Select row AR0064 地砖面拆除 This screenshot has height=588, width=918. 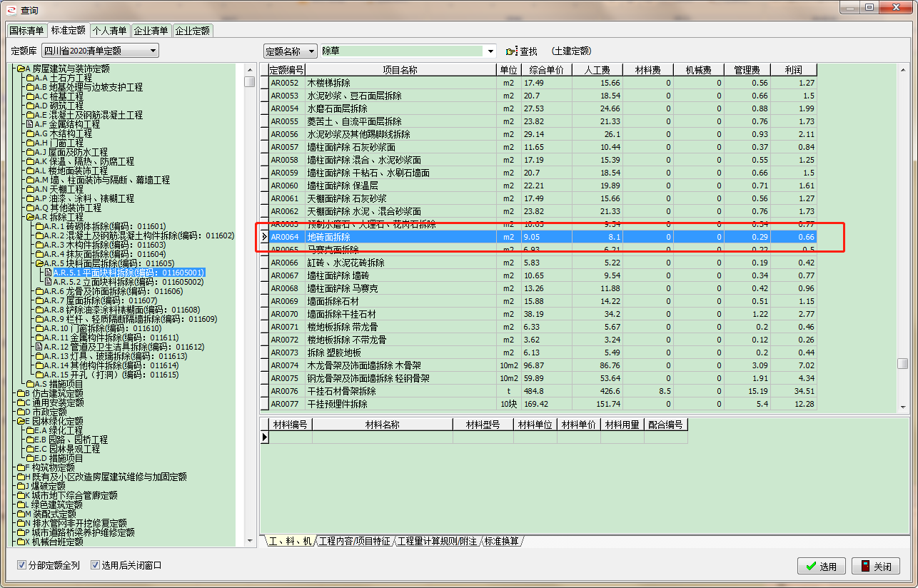[x=538, y=237]
